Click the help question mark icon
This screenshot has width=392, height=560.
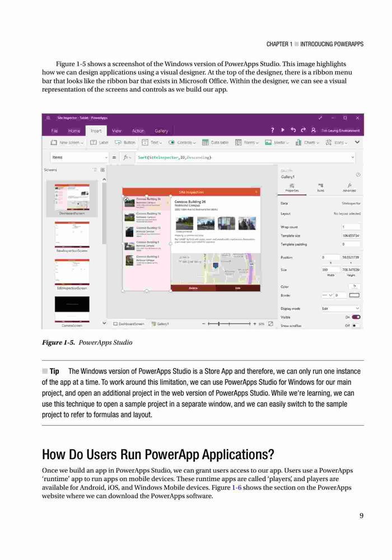tap(272, 130)
